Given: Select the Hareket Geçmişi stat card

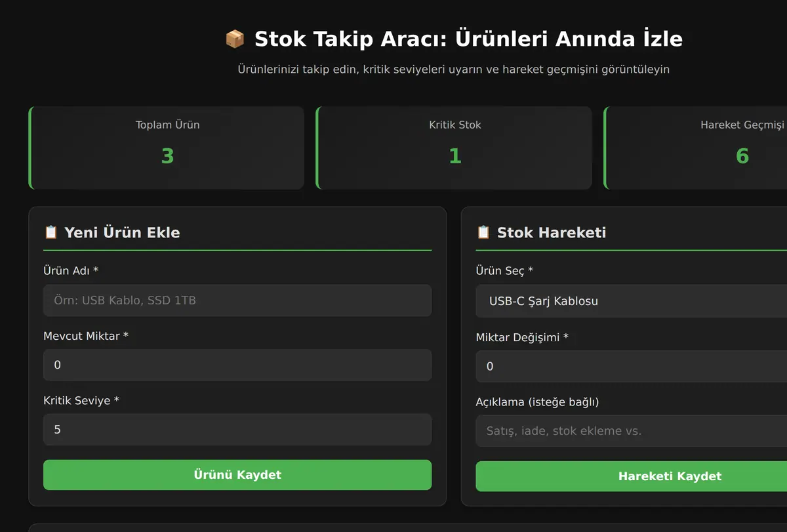Looking at the screenshot, I should click(x=695, y=148).
